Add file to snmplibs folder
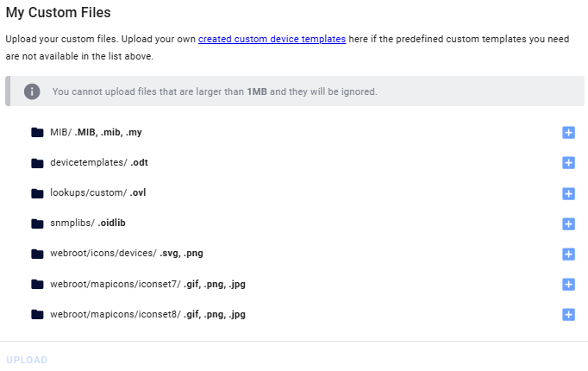 pos(568,223)
